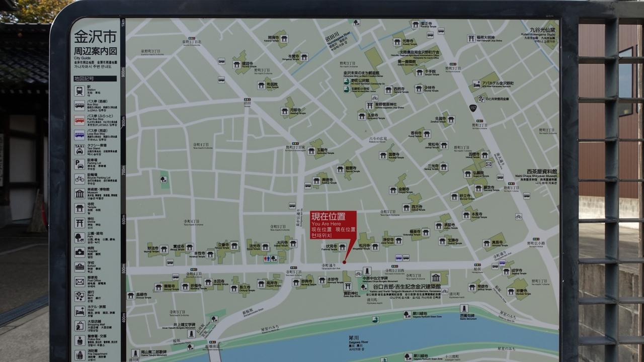Click the APA Hotel bed icon

click(476, 84)
